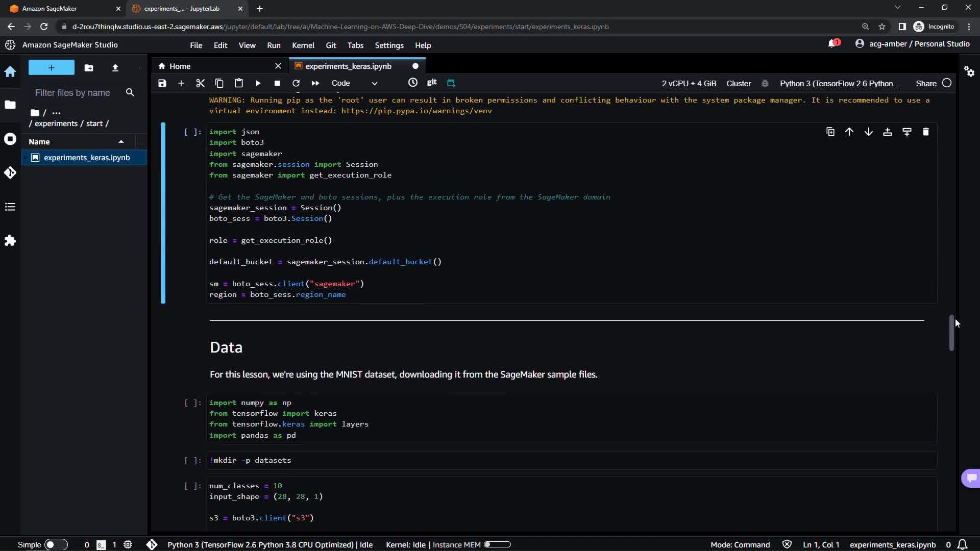Switch to the Home tab
The image size is (980, 551).
click(x=180, y=66)
